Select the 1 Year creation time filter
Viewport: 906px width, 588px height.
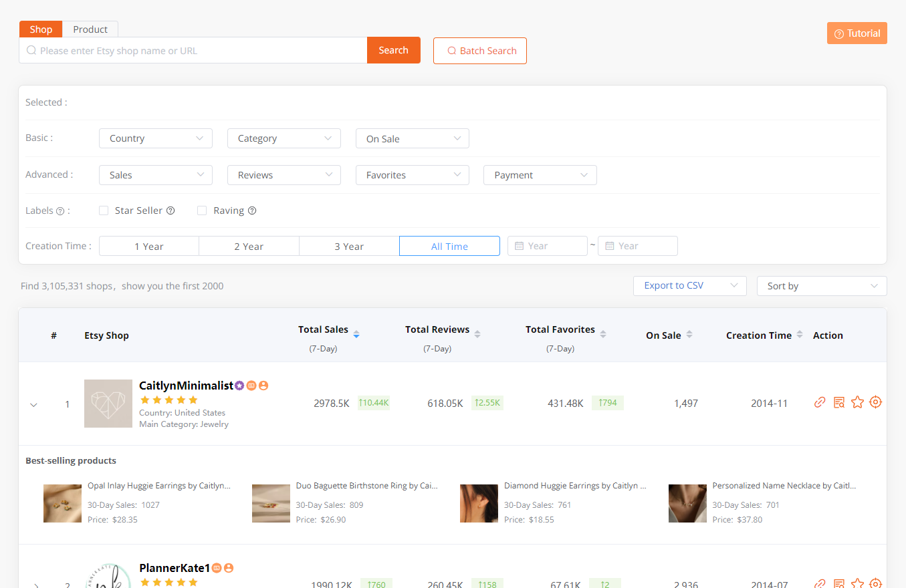(x=148, y=245)
